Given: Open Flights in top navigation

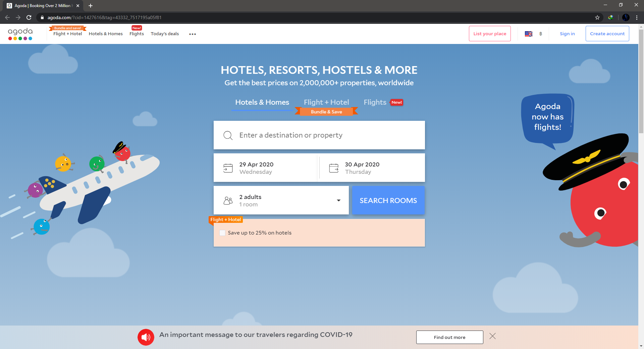Looking at the screenshot, I should [137, 34].
